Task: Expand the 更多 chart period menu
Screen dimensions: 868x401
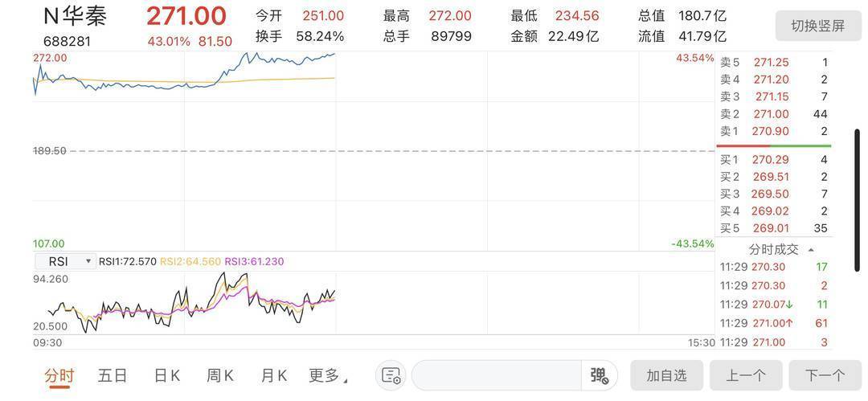Action: (328, 375)
